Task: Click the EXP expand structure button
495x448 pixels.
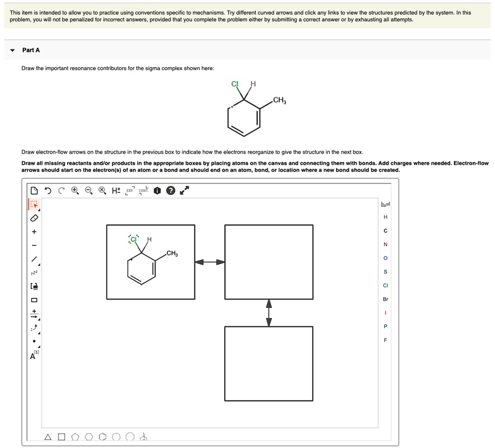Action: (130, 190)
